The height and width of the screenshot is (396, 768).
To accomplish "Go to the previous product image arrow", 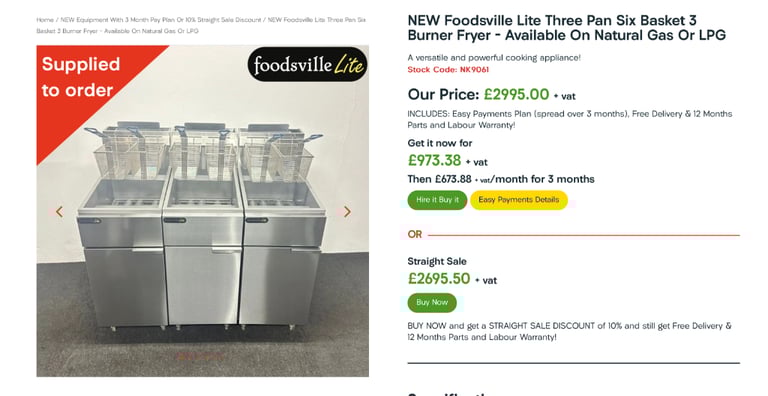I will click(59, 212).
